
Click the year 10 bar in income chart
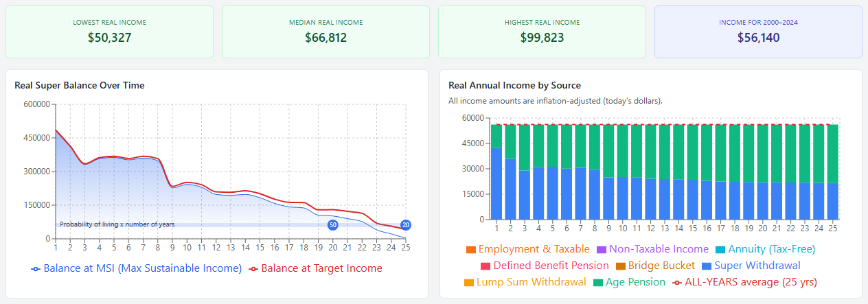point(623,172)
